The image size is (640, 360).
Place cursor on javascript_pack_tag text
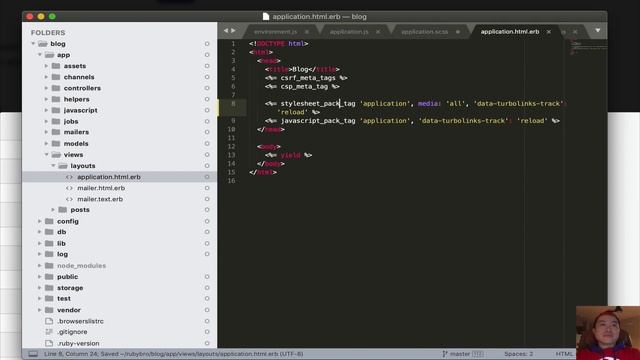coord(318,120)
